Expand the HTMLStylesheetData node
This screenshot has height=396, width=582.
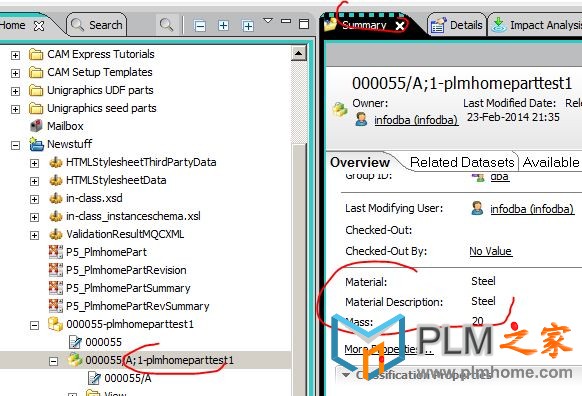[x=34, y=181]
